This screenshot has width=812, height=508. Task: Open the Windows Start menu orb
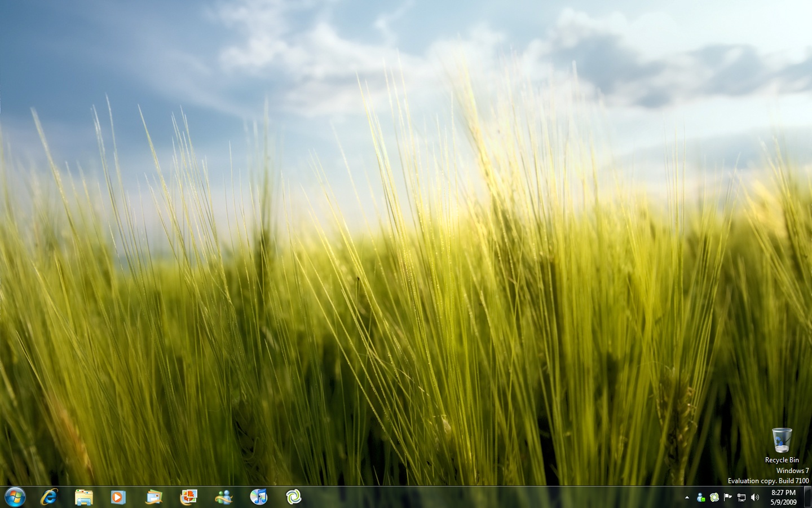click(x=15, y=497)
